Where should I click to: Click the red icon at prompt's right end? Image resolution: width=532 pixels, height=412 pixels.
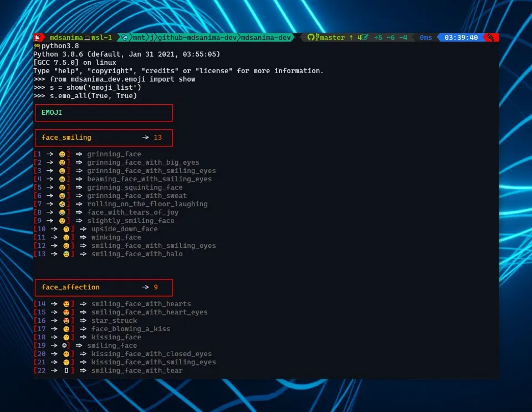click(x=490, y=37)
